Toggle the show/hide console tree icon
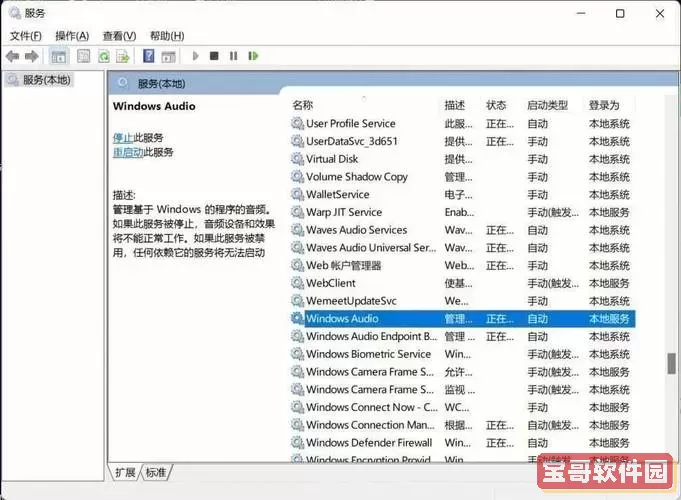 coord(59,56)
